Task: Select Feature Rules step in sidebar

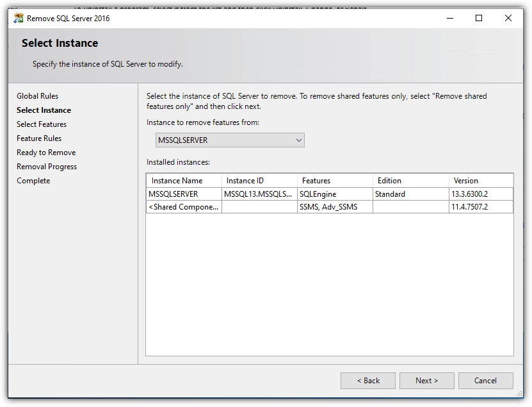Action: [39, 138]
